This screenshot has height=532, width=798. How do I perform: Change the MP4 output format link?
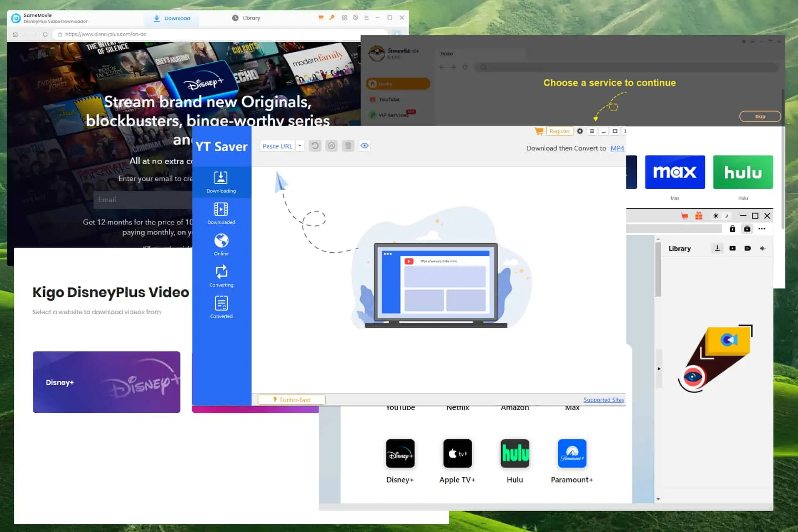click(x=617, y=148)
